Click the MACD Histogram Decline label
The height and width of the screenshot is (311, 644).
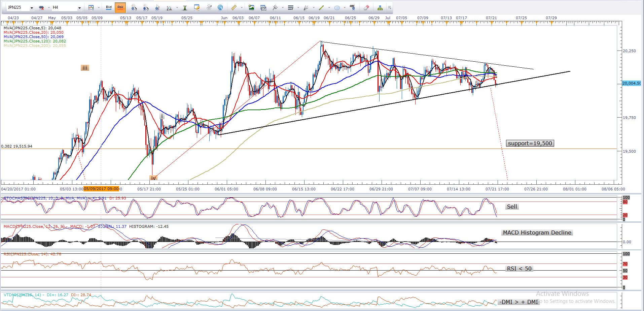click(x=537, y=232)
